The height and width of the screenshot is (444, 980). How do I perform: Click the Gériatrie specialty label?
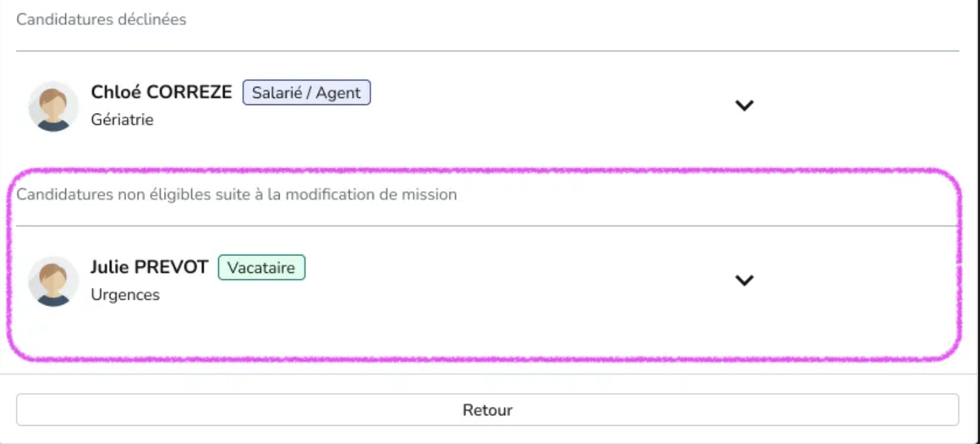[122, 120]
